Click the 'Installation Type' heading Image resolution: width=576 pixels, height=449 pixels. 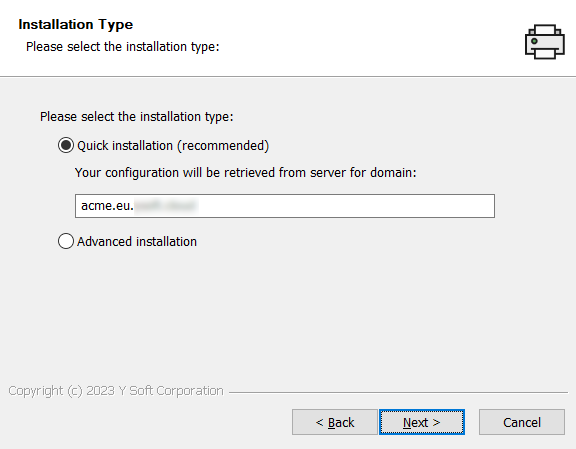(x=76, y=24)
